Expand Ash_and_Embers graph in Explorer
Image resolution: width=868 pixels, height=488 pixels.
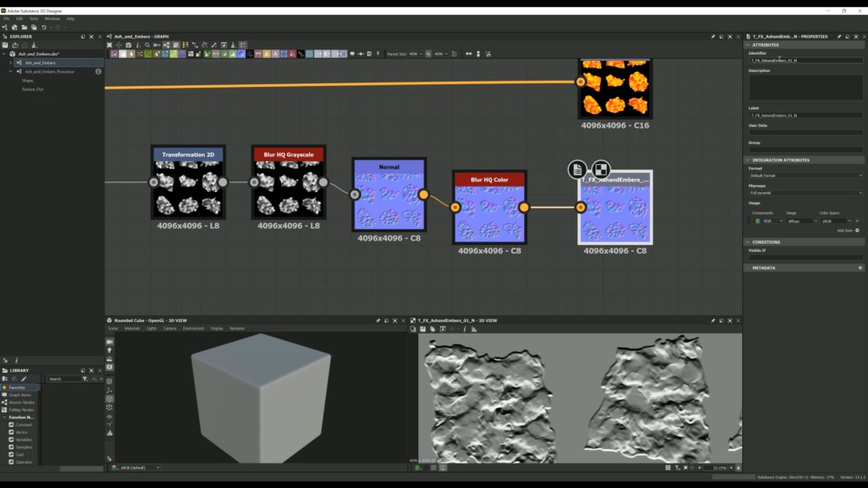click(x=10, y=63)
